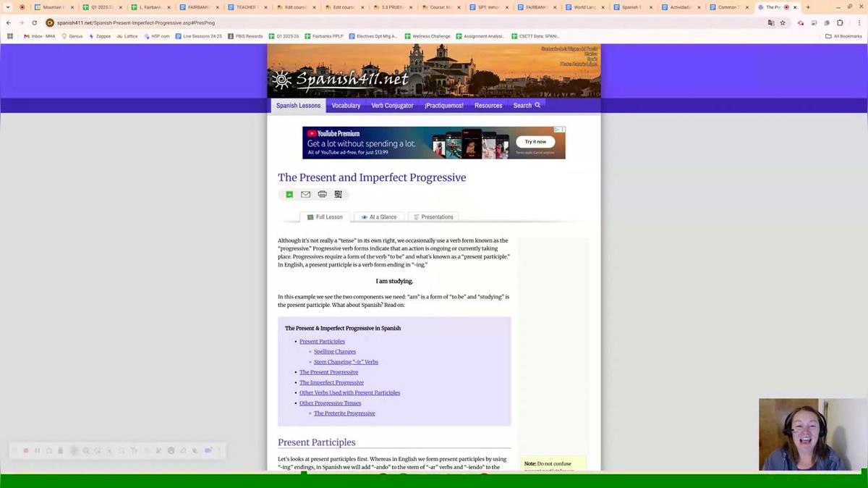This screenshot has height=488, width=868.
Task: Click the red record button on recording toolbar
Action: (26, 450)
